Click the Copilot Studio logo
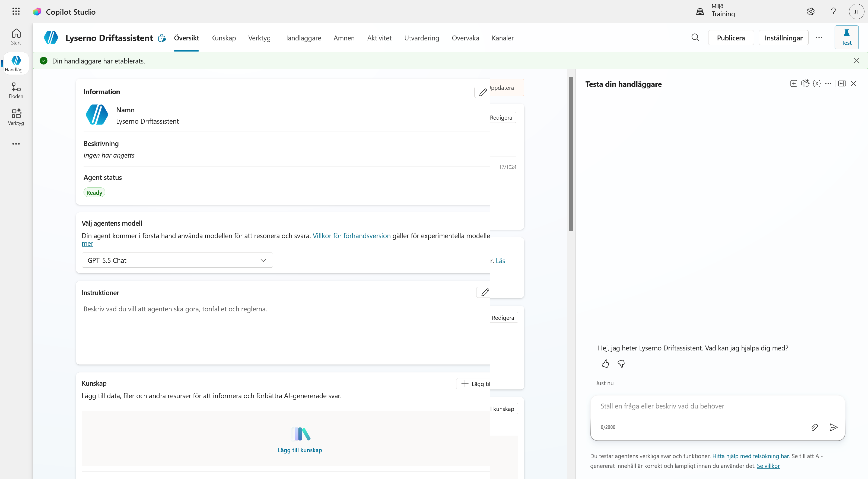The image size is (868, 479). [37, 12]
